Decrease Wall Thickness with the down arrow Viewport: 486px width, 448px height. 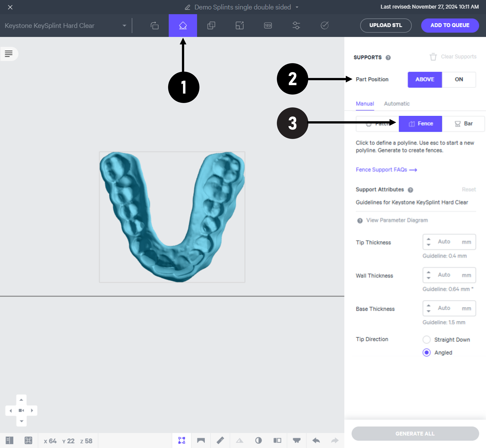click(x=429, y=278)
